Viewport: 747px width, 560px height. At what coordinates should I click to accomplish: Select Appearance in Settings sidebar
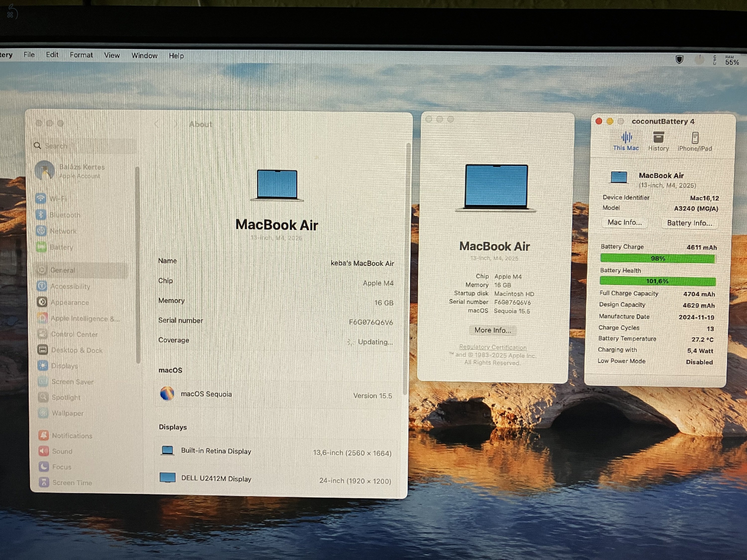pos(81,302)
